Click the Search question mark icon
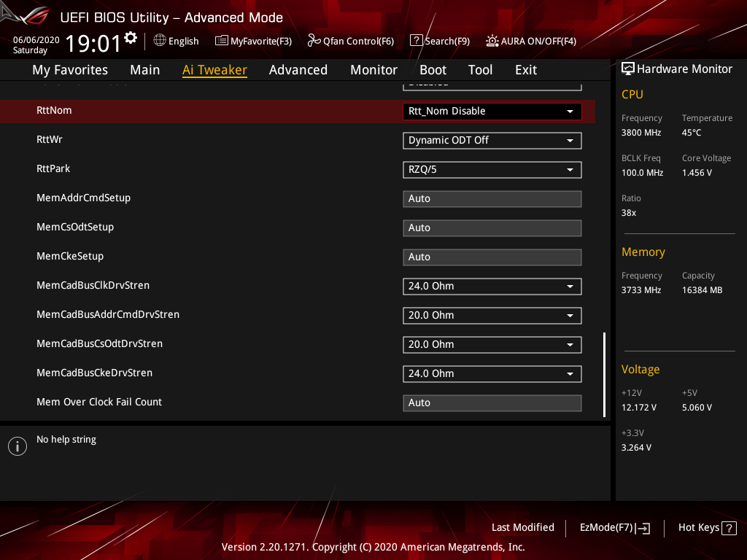The height and width of the screenshot is (560, 747). 416,41
